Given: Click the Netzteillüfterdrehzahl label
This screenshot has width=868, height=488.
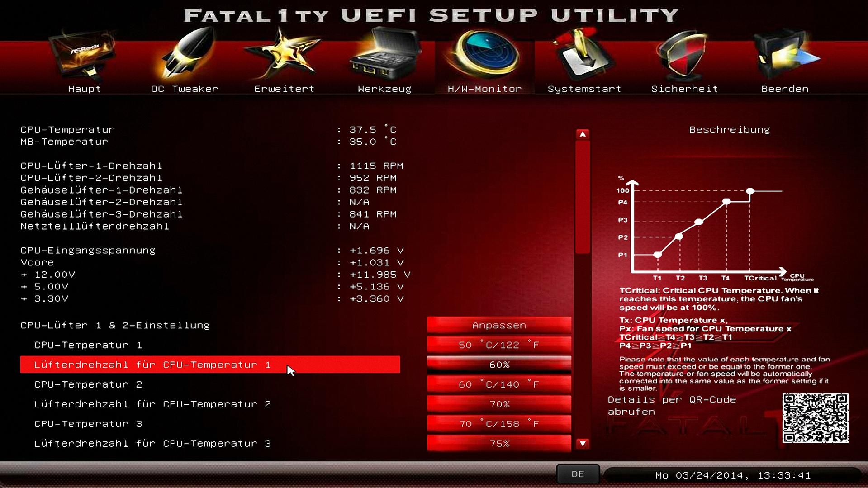Looking at the screenshot, I should point(95,226).
